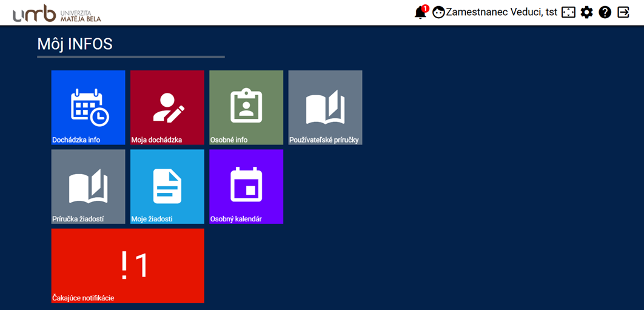Click the Dochádzka info tile label
Image resolution: width=644 pixels, height=310 pixels.
tap(76, 140)
